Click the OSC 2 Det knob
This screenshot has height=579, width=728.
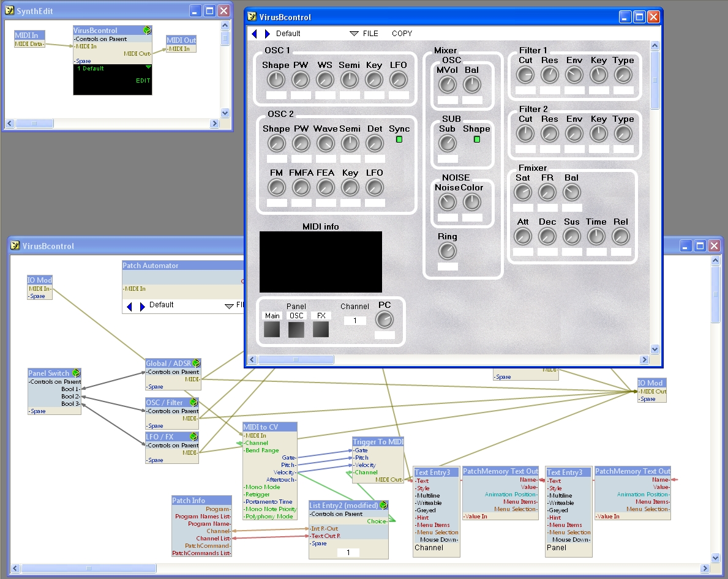(x=375, y=144)
